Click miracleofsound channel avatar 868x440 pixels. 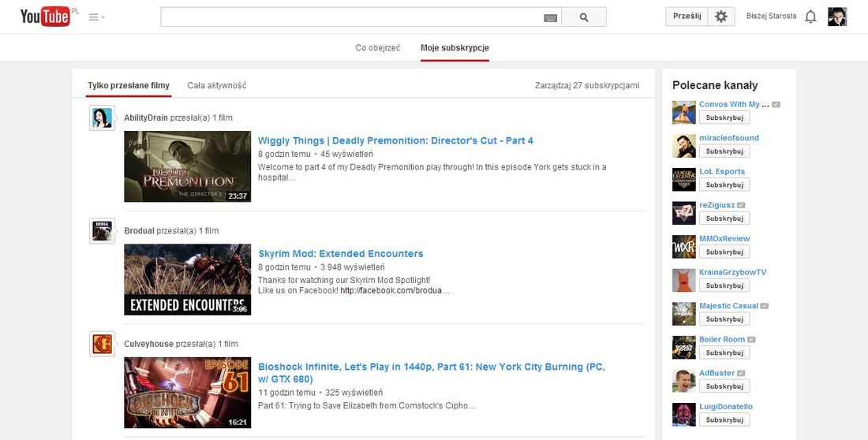click(x=683, y=146)
